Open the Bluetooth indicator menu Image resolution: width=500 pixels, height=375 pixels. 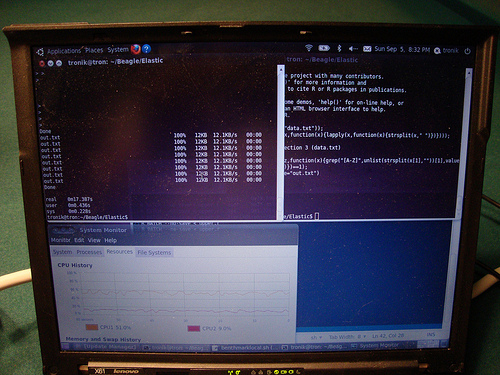click(339, 48)
